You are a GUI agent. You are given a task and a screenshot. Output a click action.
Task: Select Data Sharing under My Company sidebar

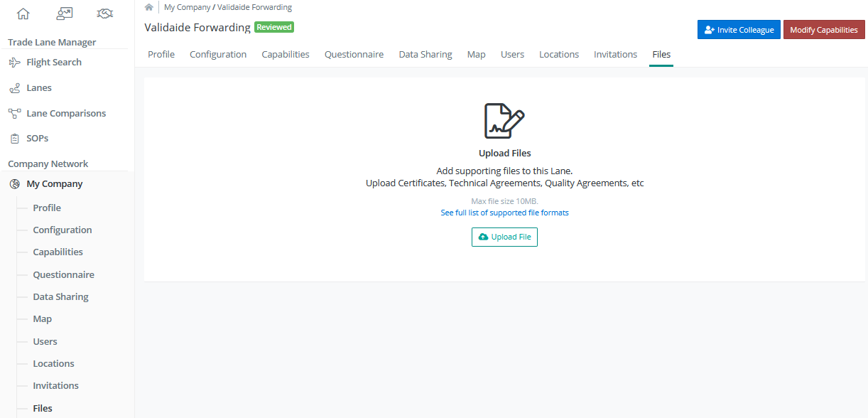coord(60,297)
